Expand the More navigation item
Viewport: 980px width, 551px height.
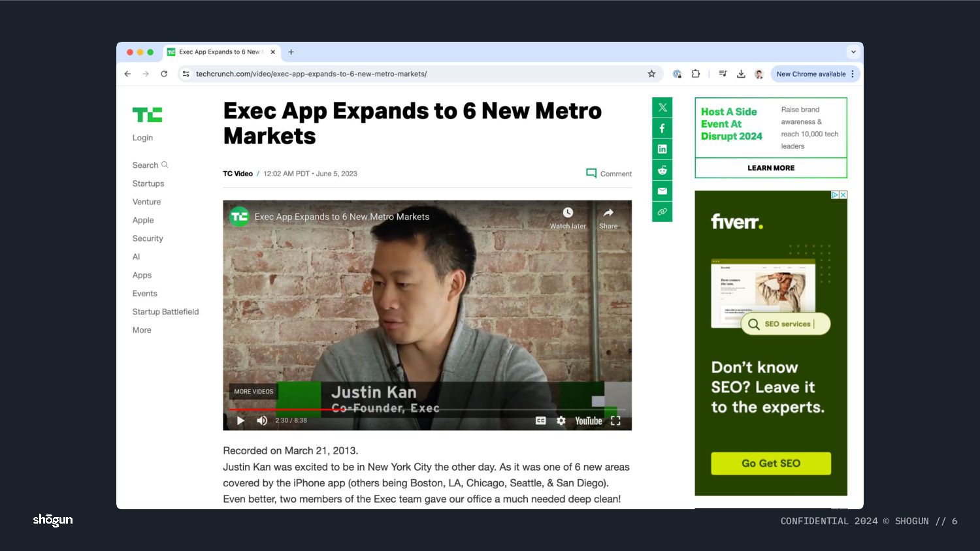pyautogui.click(x=142, y=330)
